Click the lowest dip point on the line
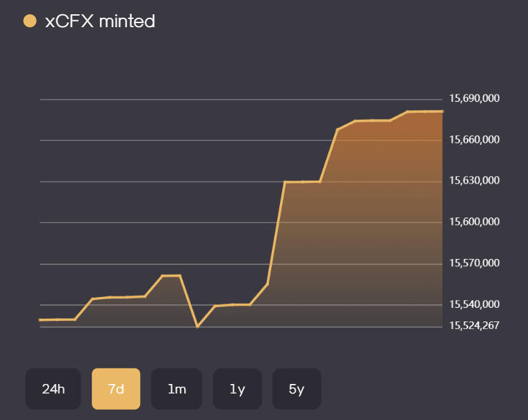This screenshot has height=420, width=528. tap(197, 326)
